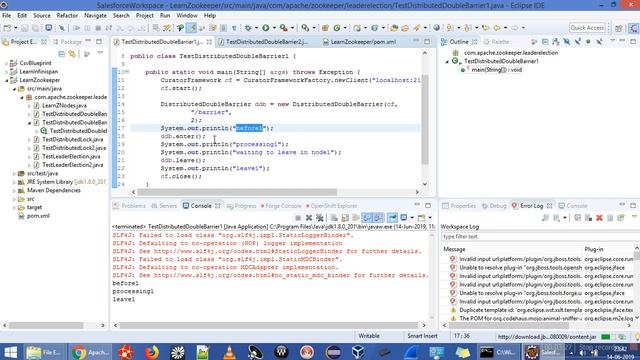This screenshot has height=360, width=640.
Task: Collapse the LearnZookeeper project node
Action: click(x=6, y=80)
